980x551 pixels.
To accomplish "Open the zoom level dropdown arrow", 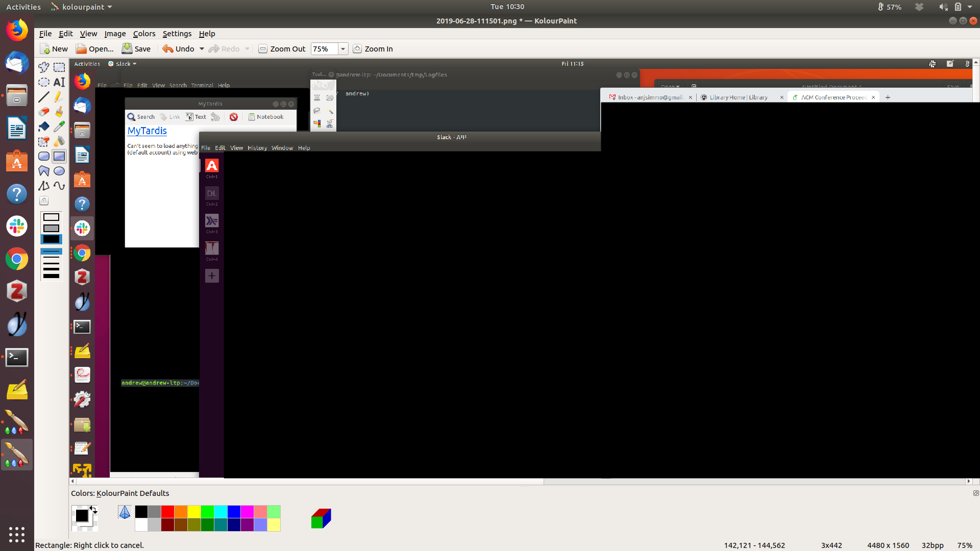I will click(343, 49).
